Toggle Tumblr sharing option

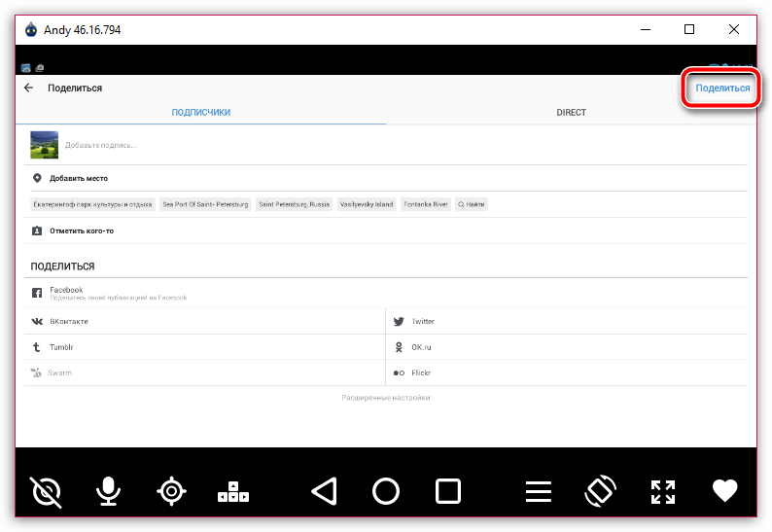click(x=205, y=347)
